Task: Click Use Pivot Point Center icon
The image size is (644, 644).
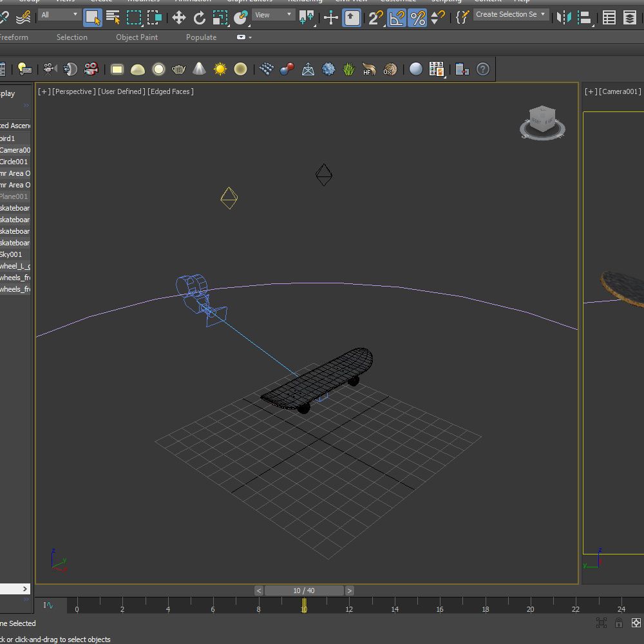Action: (307, 17)
